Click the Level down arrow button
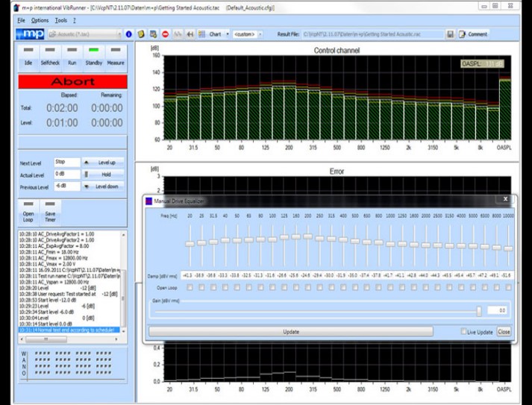The height and width of the screenshot is (405, 532). [103, 186]
